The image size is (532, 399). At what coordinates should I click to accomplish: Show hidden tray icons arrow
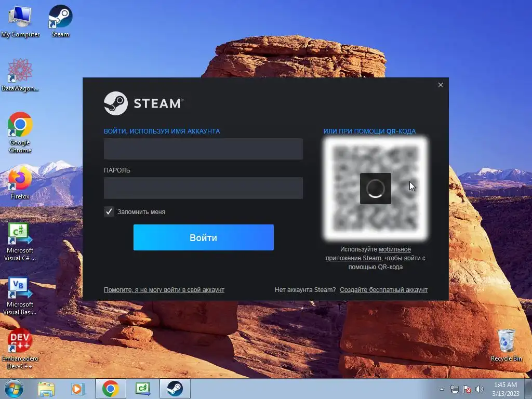click(x=442, y=389)
